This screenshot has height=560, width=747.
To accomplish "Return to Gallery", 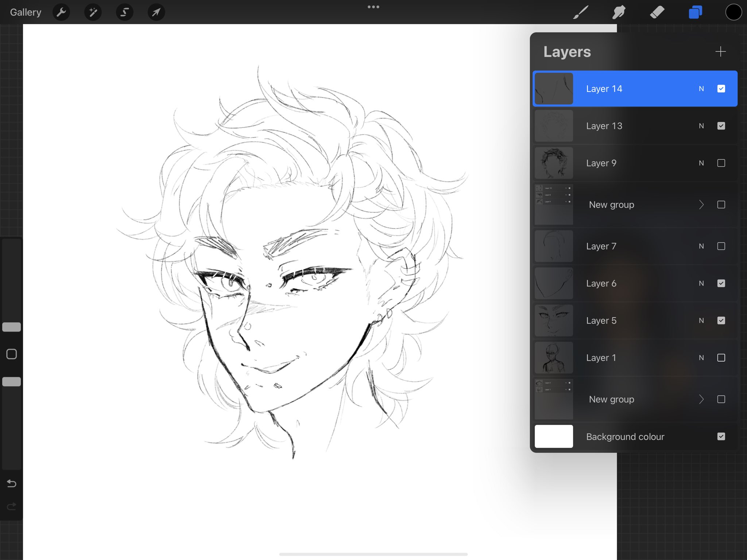I will click(x=26, y=12).
